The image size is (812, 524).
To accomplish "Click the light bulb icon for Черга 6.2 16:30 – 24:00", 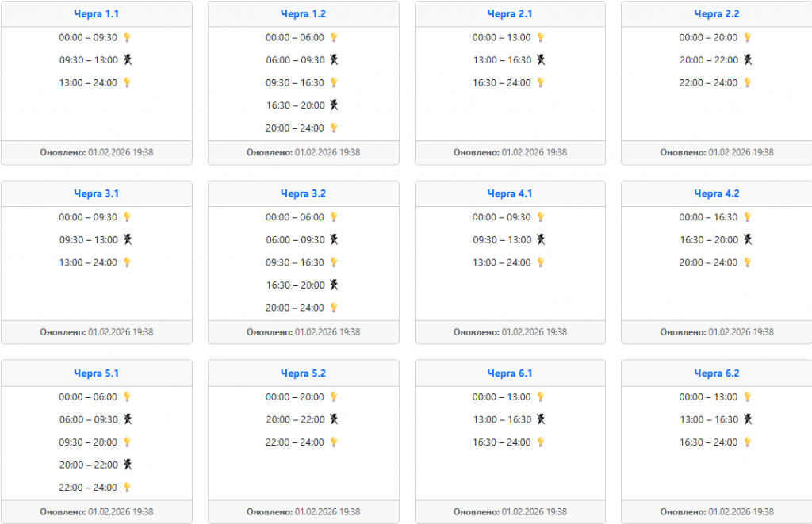I will (748, 442).
